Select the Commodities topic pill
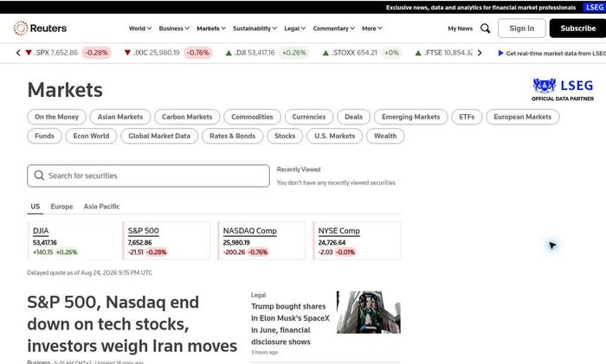Viewport: 606px width, 364px height. [x=252, y=117]
